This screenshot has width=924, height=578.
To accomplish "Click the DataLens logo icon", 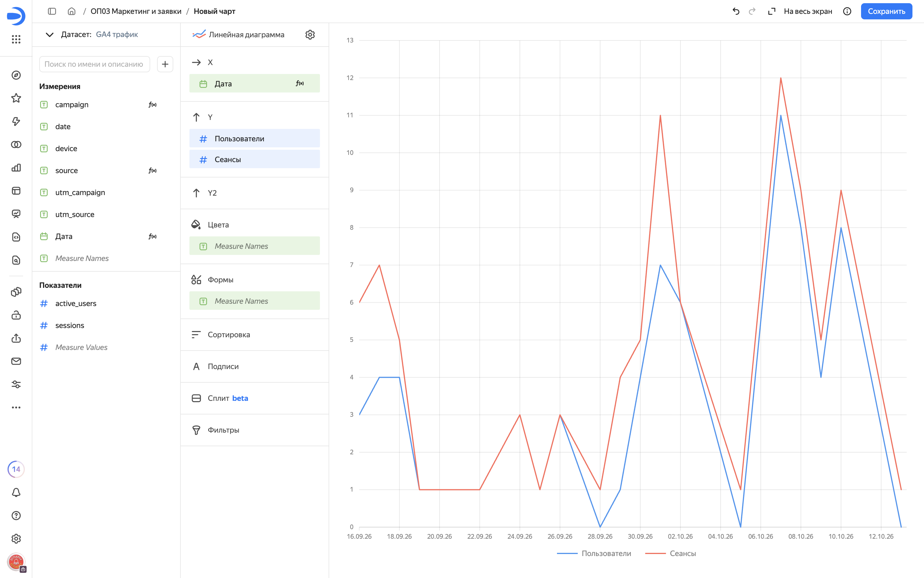I will coord(16,16).
